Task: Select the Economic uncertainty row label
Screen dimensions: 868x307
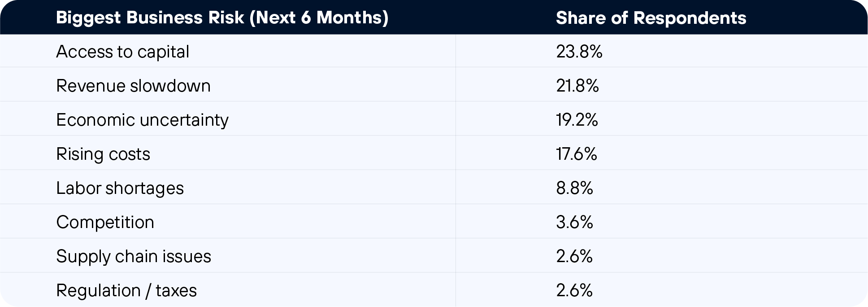Action: coord(142,120)
